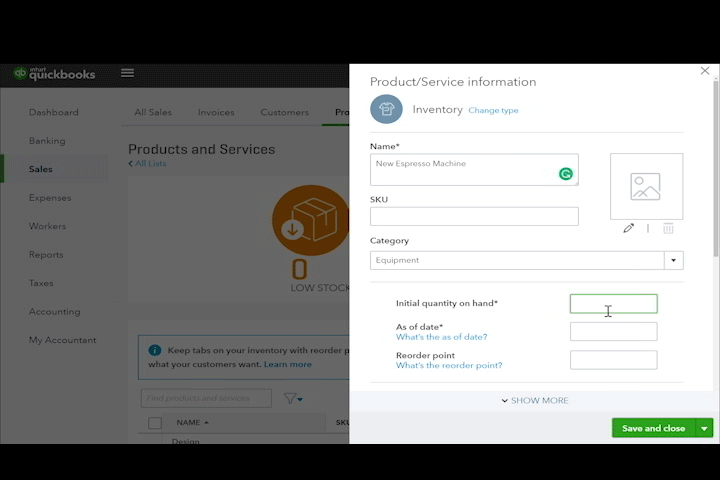720x480 pixels.
Task: Delete product image with trash icon
Action: coord(668,228)
